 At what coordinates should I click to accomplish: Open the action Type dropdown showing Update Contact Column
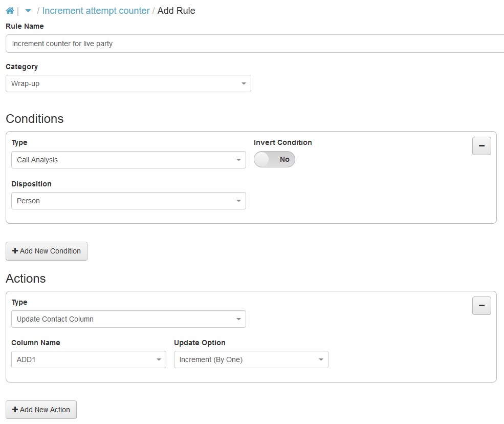click(x=128, y=319)
